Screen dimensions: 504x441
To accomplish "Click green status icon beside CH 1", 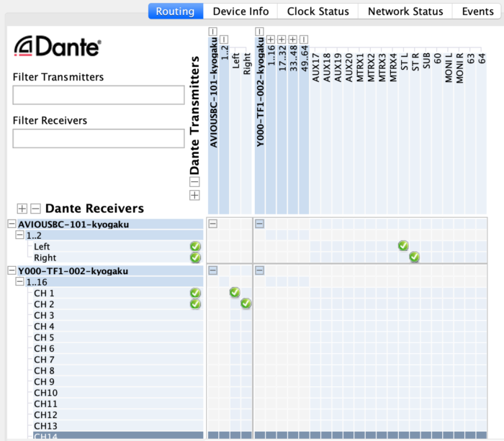I will point(195,293).
